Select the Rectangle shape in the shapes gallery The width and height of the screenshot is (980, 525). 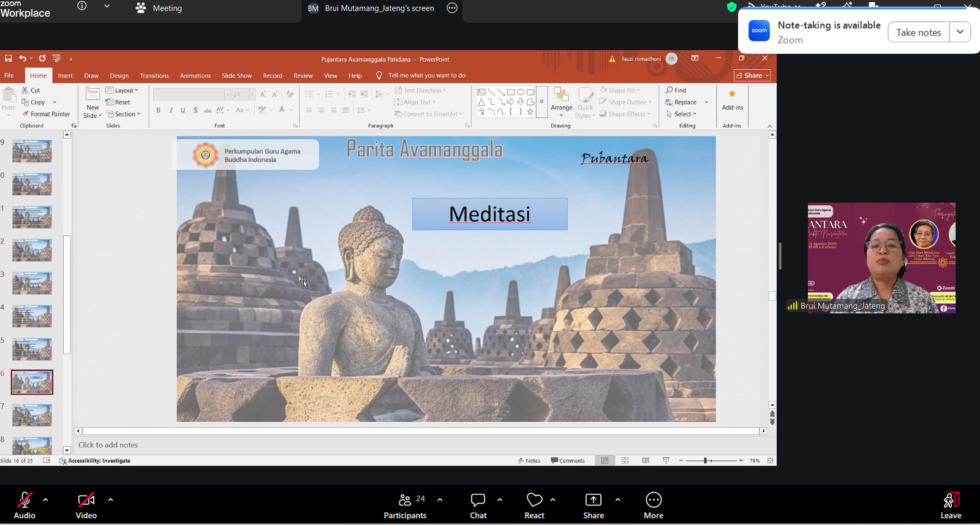(x=510, y=92)
